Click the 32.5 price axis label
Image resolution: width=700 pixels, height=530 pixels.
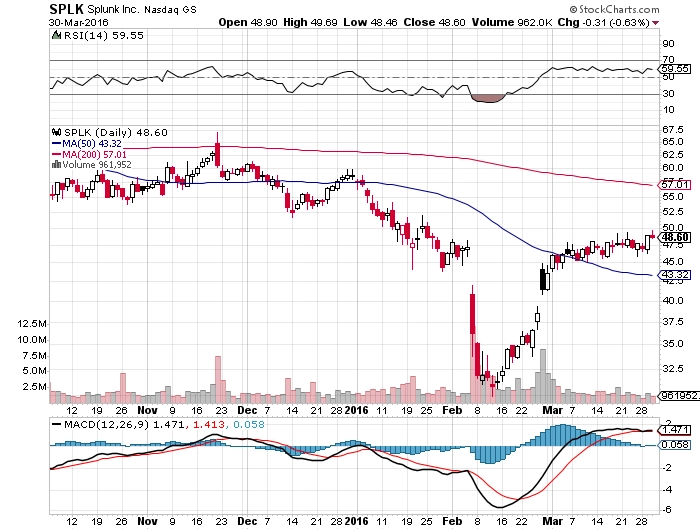click(673, 369)
